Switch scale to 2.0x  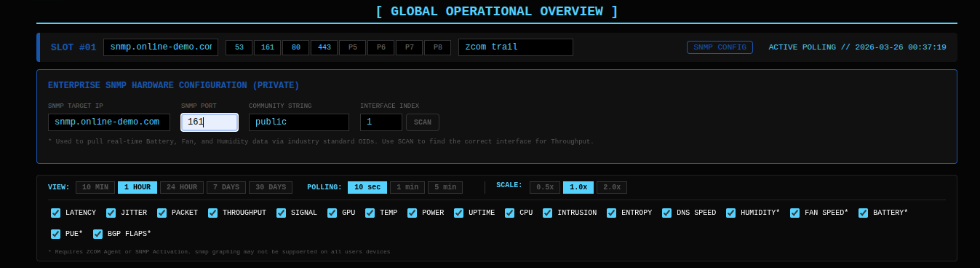click(612, 187)
